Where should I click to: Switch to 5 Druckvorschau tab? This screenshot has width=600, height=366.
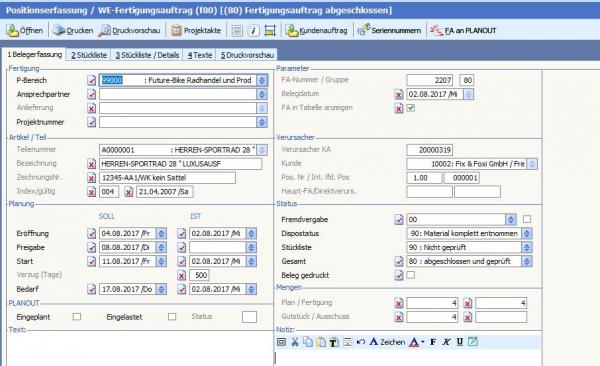tap(247, 55)
